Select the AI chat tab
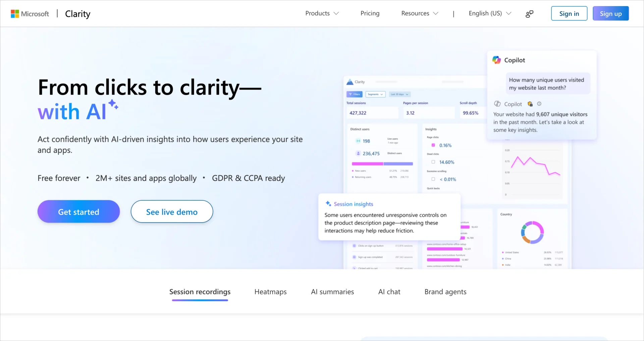The height and width of the screenshot is (341, 644). pyautogui.click(x=389, y=292)
